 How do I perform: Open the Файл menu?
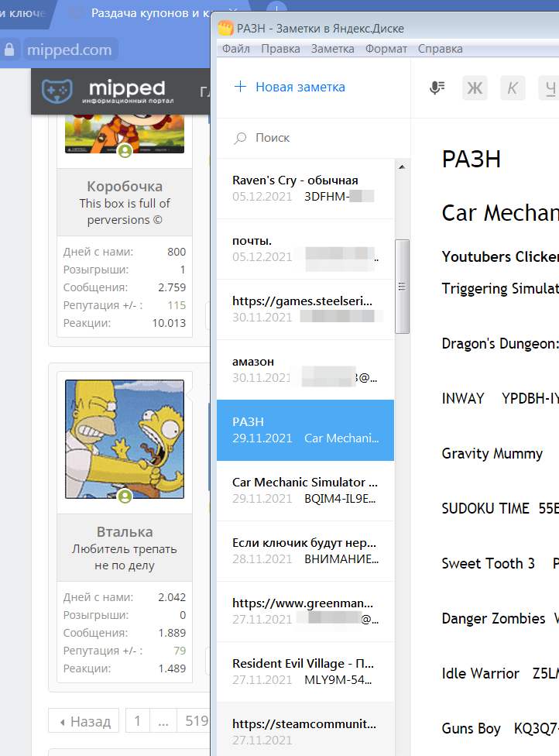click(x=235, y=49)
